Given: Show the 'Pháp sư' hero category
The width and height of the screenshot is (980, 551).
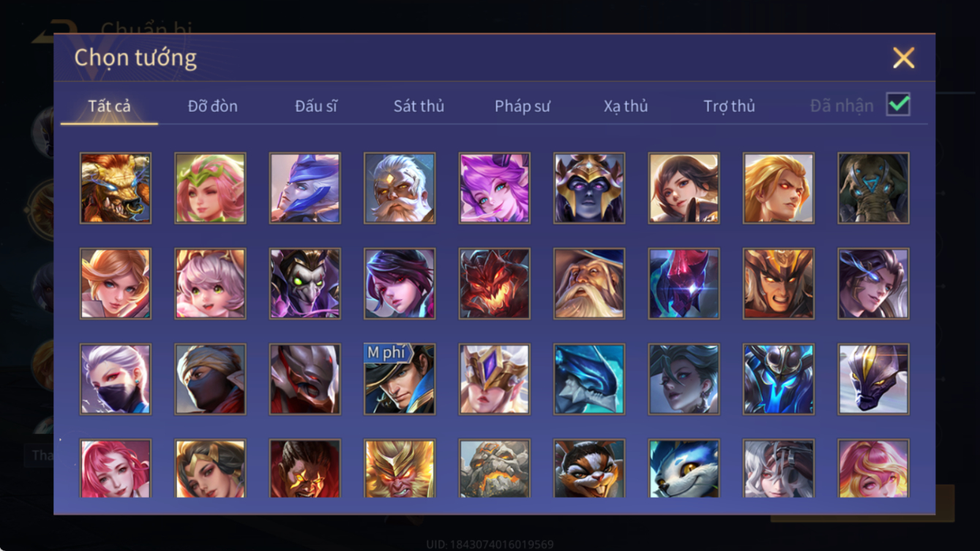Looking at the screenshot, I should 522,106.
